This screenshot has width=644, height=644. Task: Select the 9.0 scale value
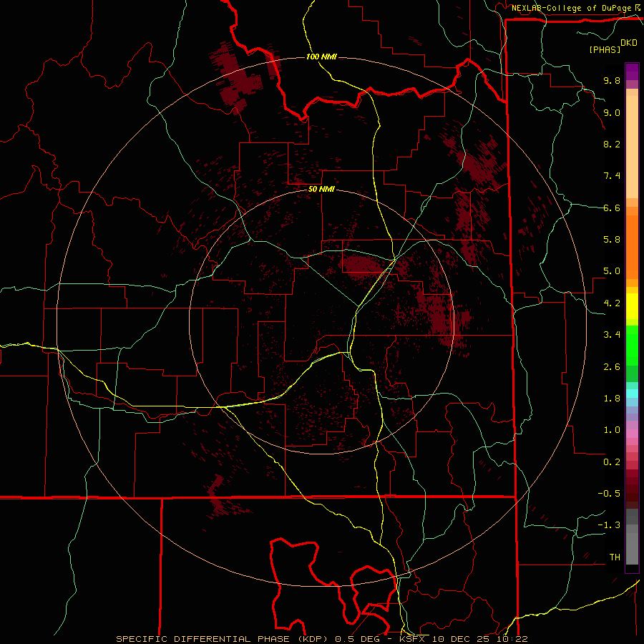[x=612, y=112]
